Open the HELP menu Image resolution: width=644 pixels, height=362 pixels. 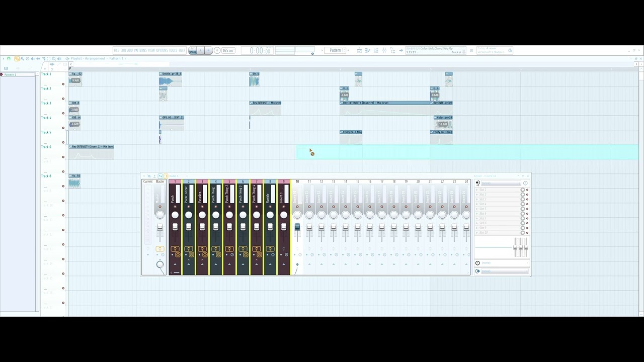click(x=182, y=50)
